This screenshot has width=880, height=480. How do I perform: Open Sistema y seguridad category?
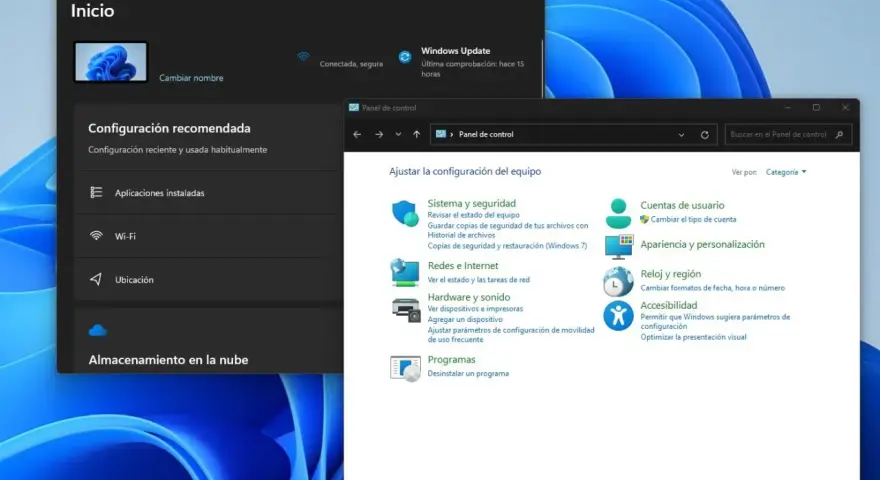471,203
